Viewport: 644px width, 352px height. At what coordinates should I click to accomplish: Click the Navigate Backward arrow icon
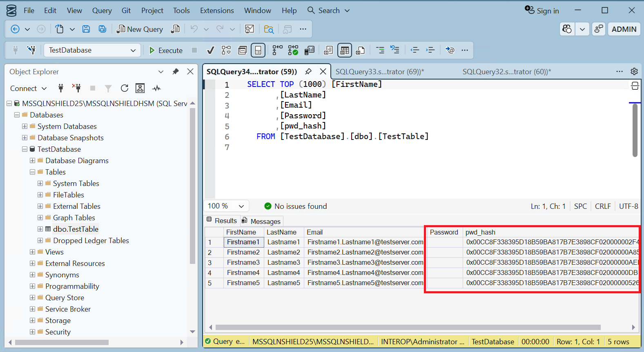[15, 29]
